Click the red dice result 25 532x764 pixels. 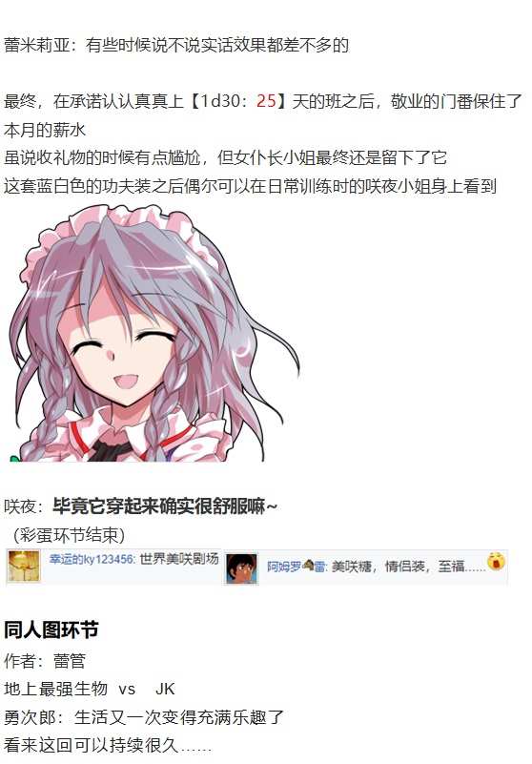[266, 101]
